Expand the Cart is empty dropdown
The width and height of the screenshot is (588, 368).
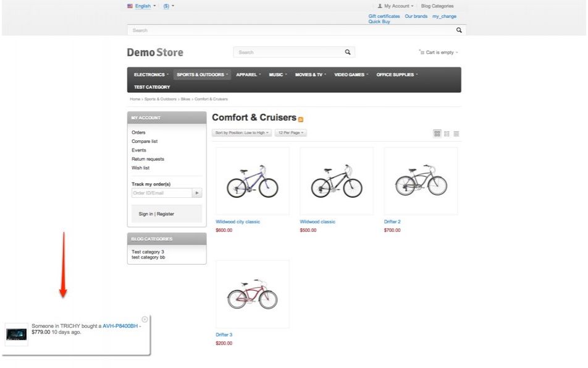pos(442,52)
